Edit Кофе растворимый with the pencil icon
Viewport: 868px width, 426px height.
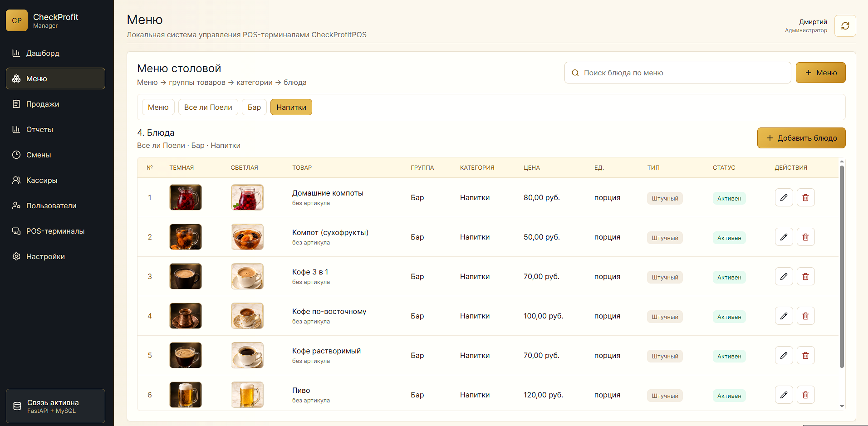point(784,355)
